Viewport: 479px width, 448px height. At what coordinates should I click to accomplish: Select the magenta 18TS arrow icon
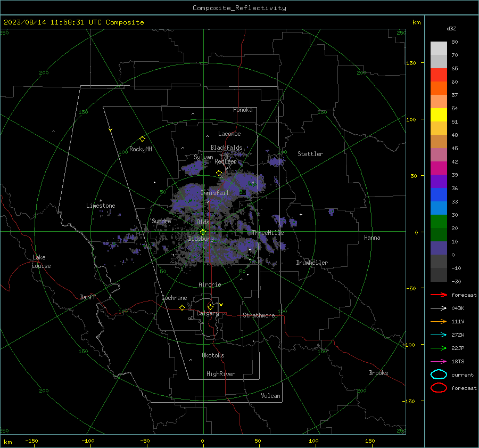pos(439,361)
